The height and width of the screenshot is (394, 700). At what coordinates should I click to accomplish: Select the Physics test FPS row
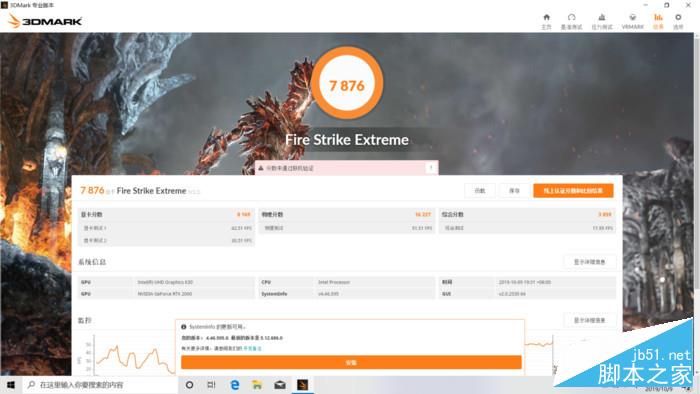[x=346, y=228]
